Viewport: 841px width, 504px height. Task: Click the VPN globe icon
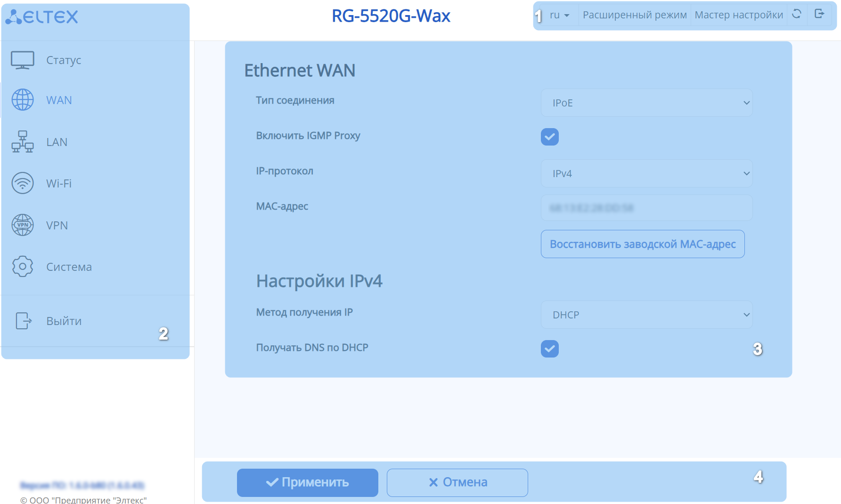point(23,225)
